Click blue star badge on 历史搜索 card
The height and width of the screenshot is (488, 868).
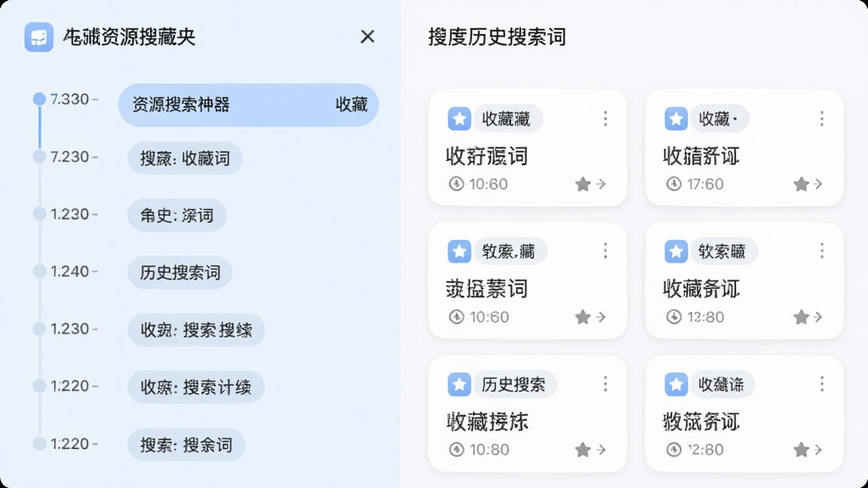click(x=459, y=385)
